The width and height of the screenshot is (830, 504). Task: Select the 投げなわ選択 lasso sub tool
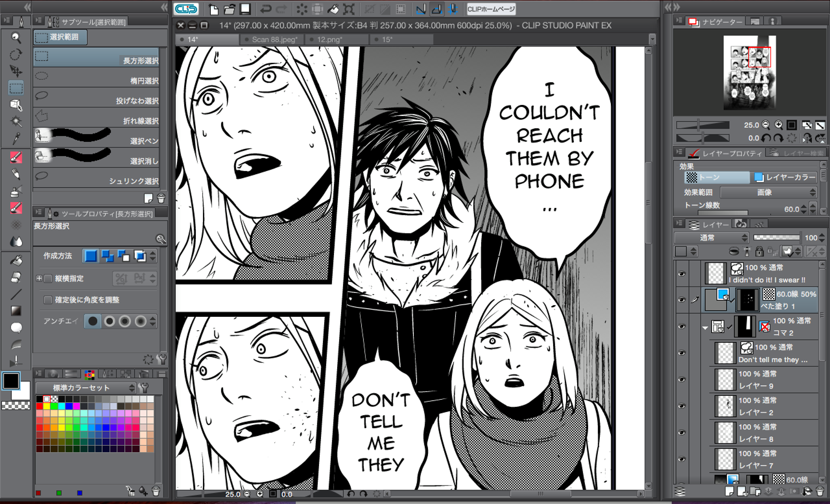click(x=96, y=97)
